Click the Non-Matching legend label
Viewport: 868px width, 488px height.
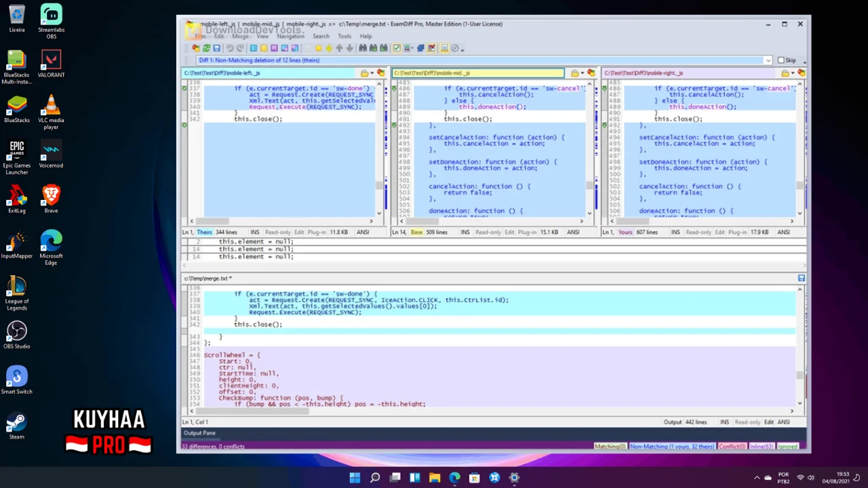click(x=672, y=447)
